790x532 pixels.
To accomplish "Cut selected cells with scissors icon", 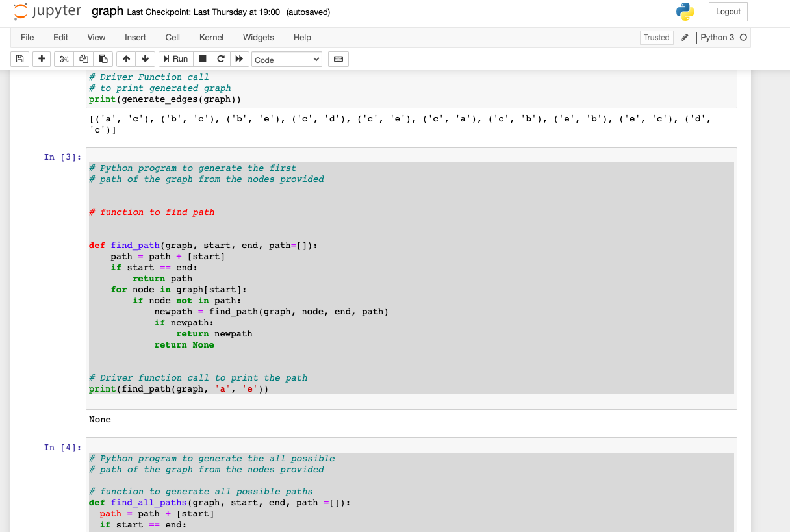I will coord(64,59).
